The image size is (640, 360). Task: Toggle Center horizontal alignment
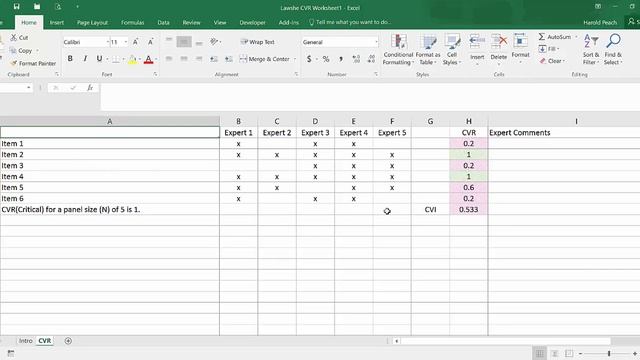click(184, 59)
